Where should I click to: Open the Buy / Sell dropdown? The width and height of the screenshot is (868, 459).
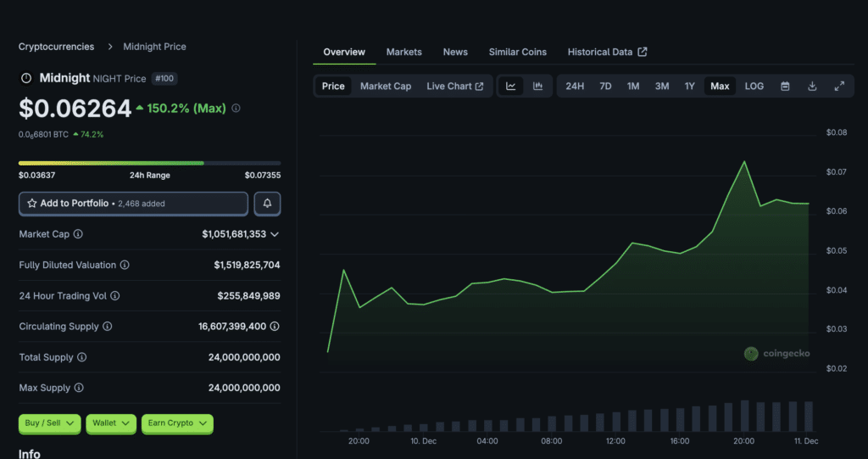(49, 423)
